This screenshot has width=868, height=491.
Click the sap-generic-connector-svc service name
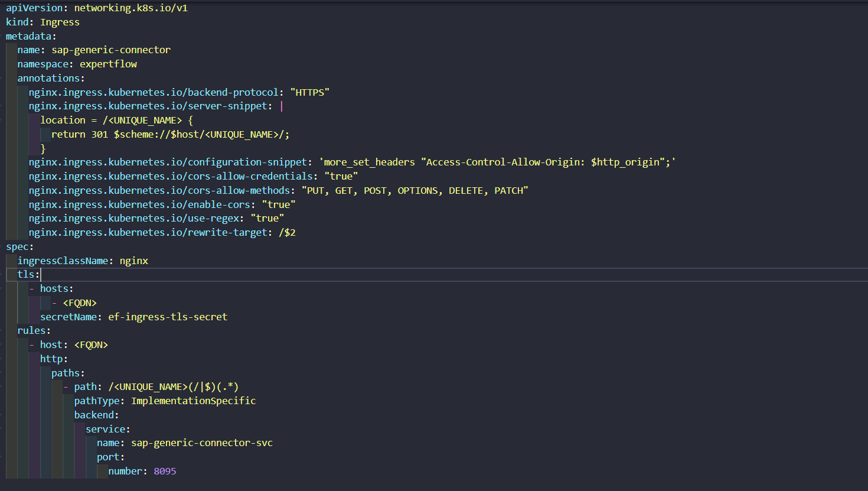201,443
